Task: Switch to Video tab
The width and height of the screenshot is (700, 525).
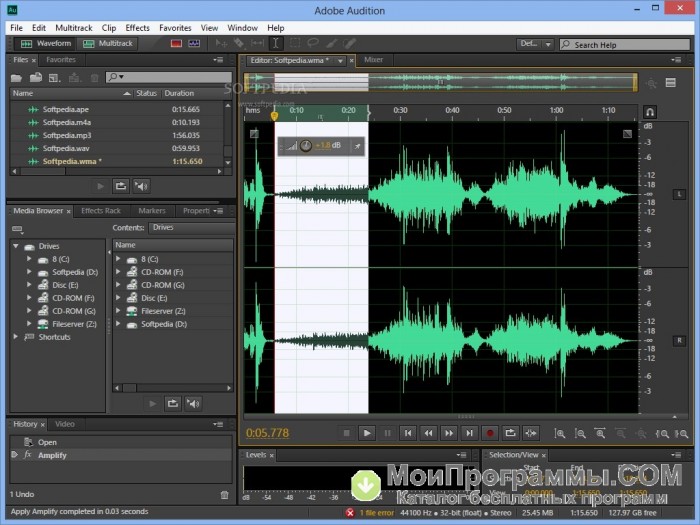Action: click(x=65, y=424)
